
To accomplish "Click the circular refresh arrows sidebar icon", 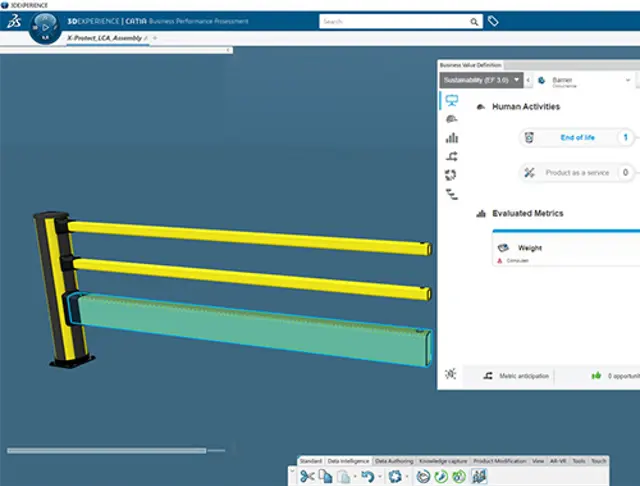I will click(x=451, y=175).
